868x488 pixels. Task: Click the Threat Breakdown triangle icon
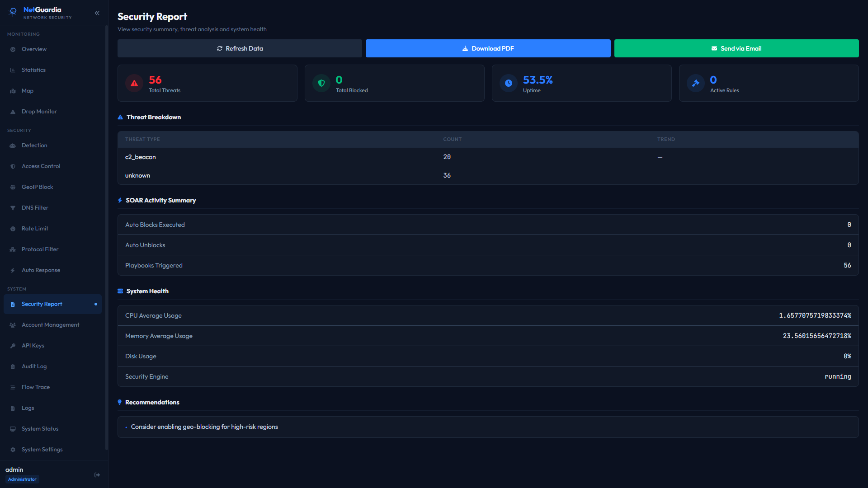[x=120, y=117]
